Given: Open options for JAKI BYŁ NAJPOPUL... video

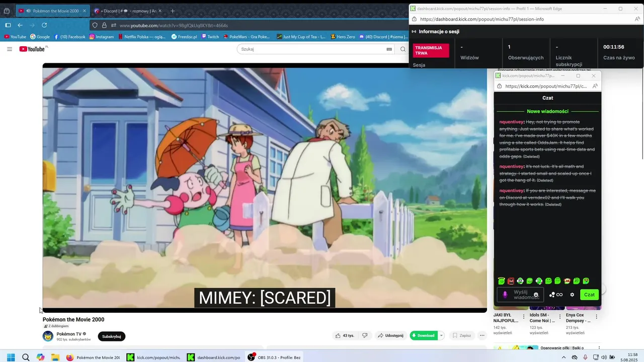Looking at the screenshot, I should 524,317.
